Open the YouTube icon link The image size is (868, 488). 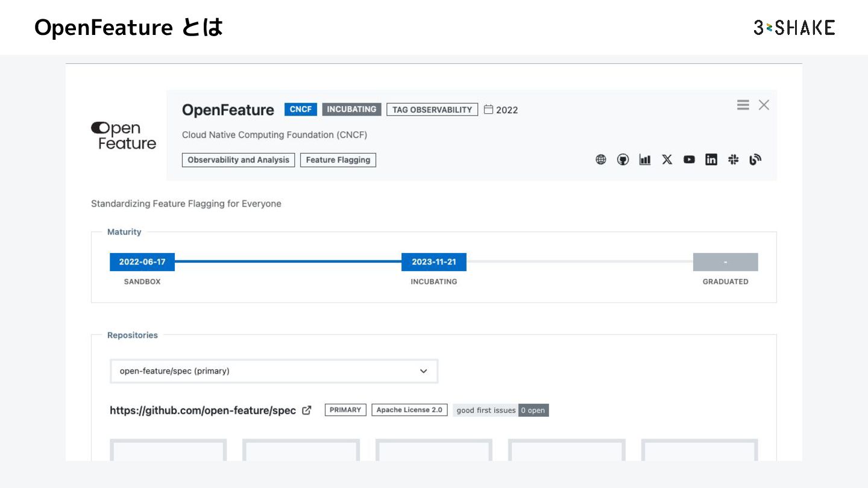point(689,160)
